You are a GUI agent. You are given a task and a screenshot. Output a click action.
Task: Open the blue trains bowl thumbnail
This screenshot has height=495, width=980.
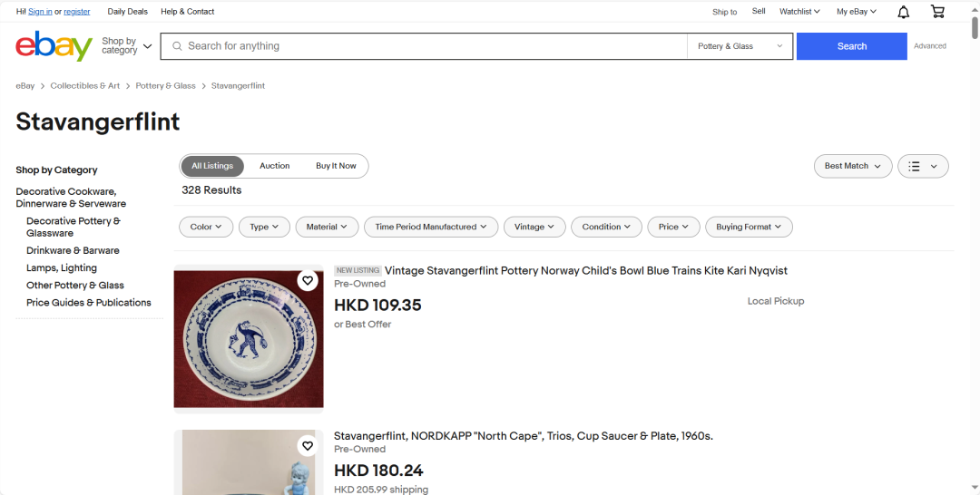(x=248, y=336)
